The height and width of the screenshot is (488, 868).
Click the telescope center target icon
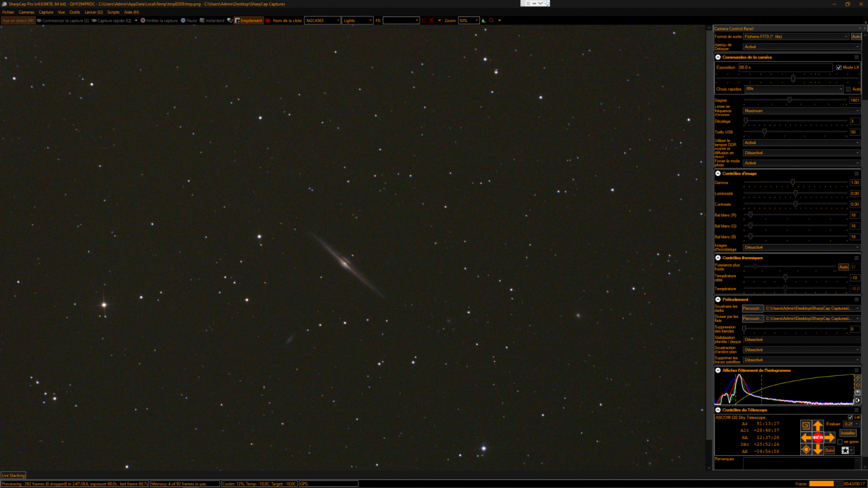pos(806,450)
